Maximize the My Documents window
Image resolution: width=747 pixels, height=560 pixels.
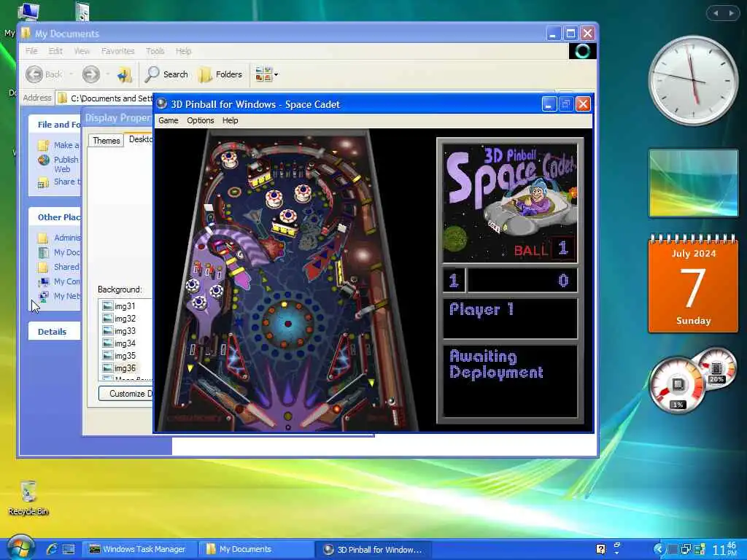(570, 34)
